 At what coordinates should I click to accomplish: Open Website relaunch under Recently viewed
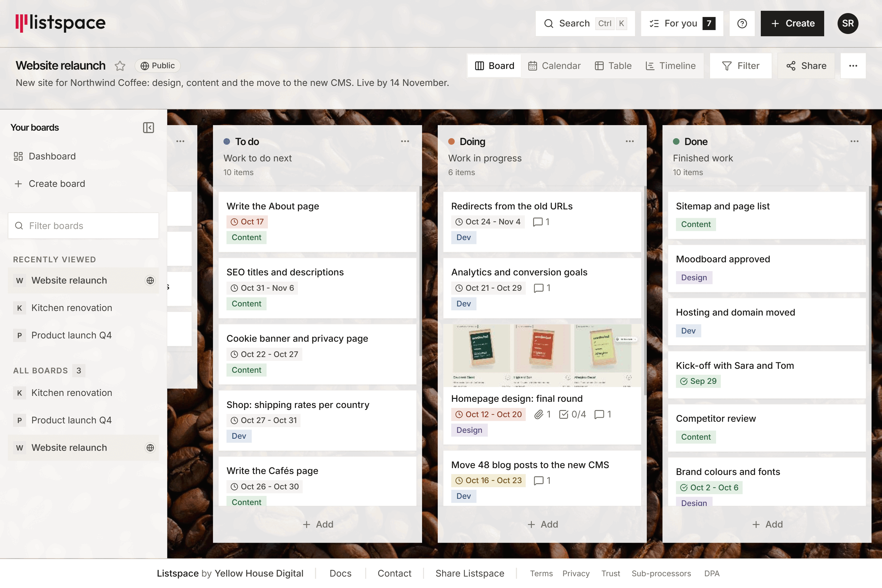pos(83,280)
